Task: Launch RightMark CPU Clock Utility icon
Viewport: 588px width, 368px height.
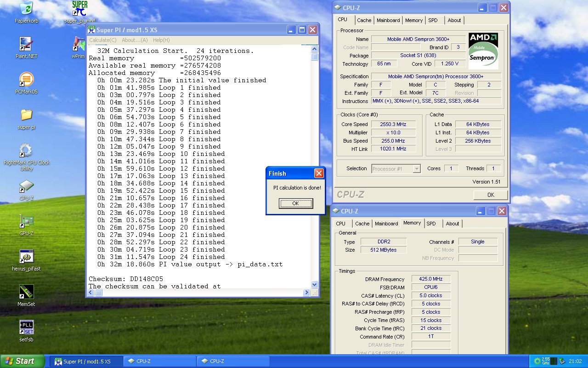Action: 26,150
